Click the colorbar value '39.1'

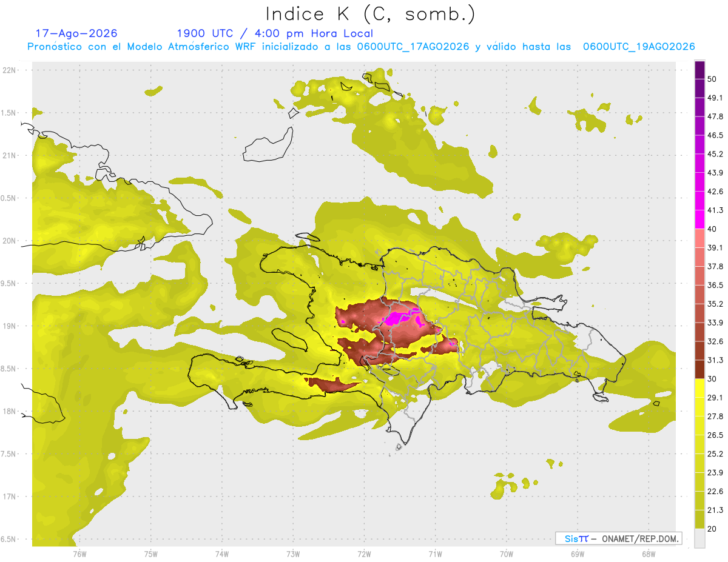(x=716, y=247)
